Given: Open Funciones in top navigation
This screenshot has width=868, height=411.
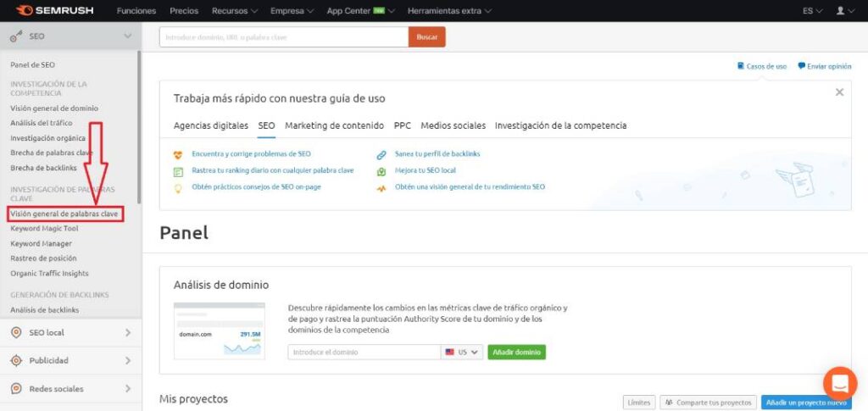Looking at the screenshot, I should coord(136,10).
